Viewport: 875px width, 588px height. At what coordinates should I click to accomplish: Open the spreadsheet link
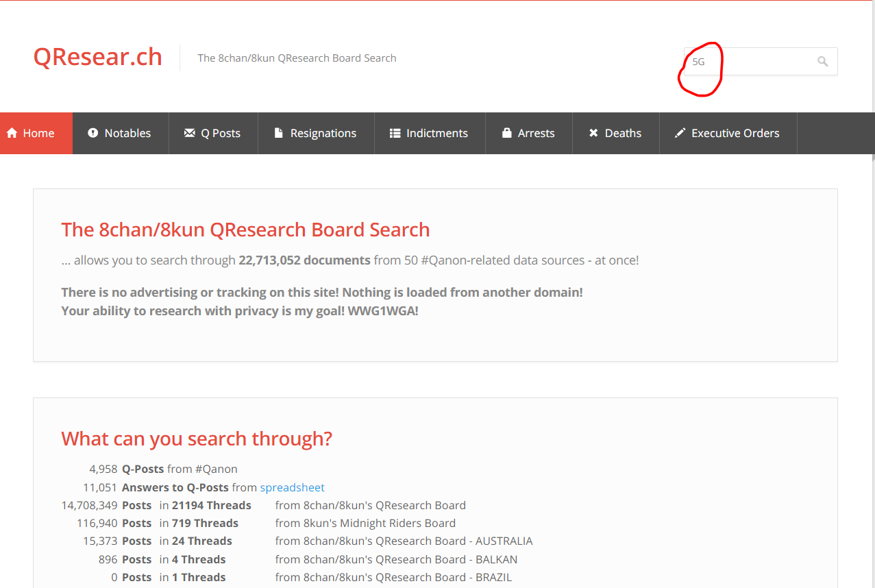293,488
